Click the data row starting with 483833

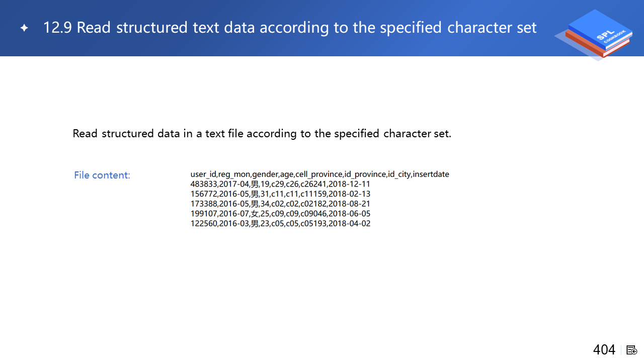pos(280,184)
